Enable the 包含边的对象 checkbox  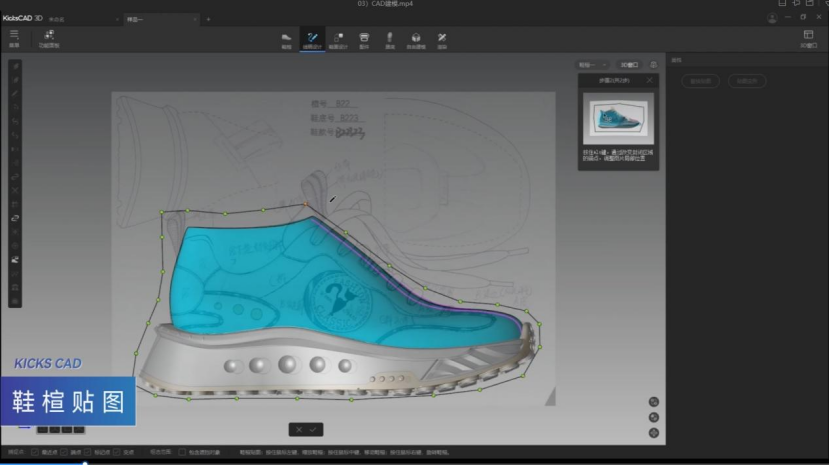point(180,452)
